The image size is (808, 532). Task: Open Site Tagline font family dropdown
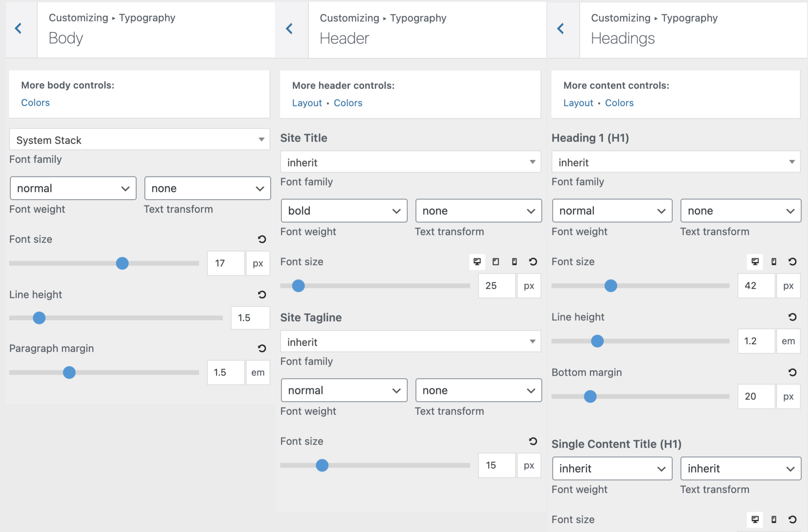(411, 341)
